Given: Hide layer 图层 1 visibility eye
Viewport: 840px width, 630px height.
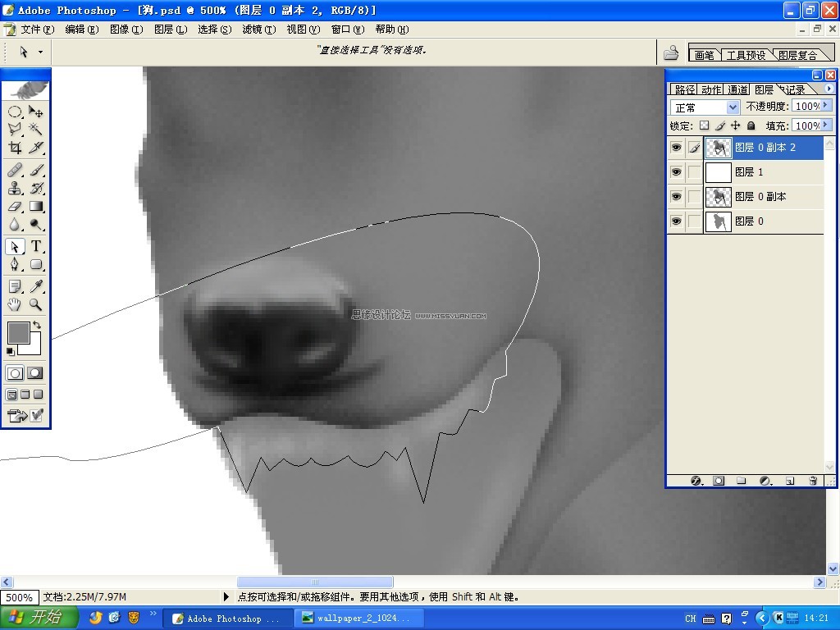Looking at the screenshot, I should [676, 172].
